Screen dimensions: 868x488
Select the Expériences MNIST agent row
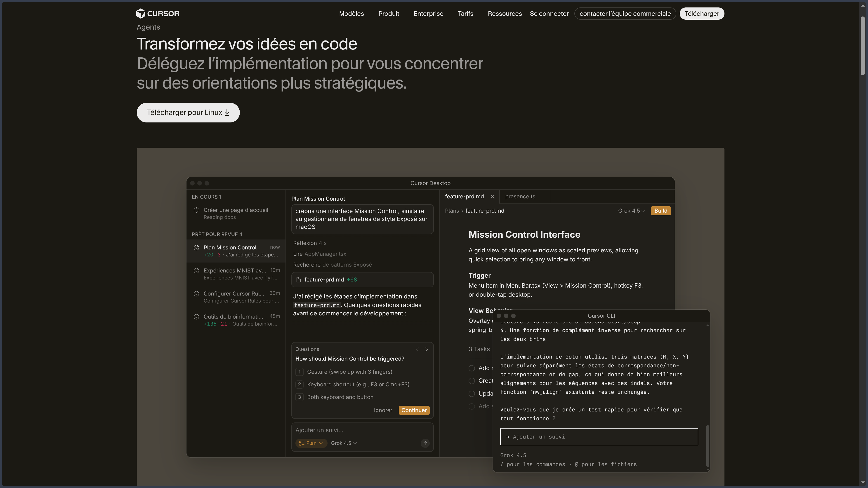pos(236,274)
